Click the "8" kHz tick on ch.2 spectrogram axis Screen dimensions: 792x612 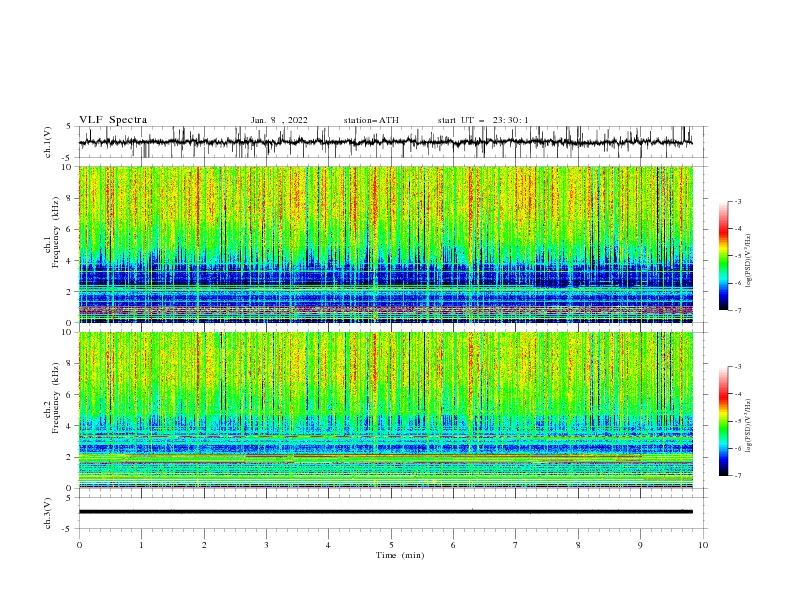tap(70, 364)
